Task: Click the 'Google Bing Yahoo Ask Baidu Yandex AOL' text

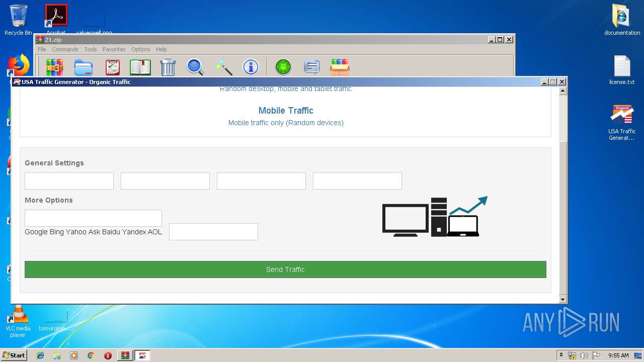Action: point(93,232)
